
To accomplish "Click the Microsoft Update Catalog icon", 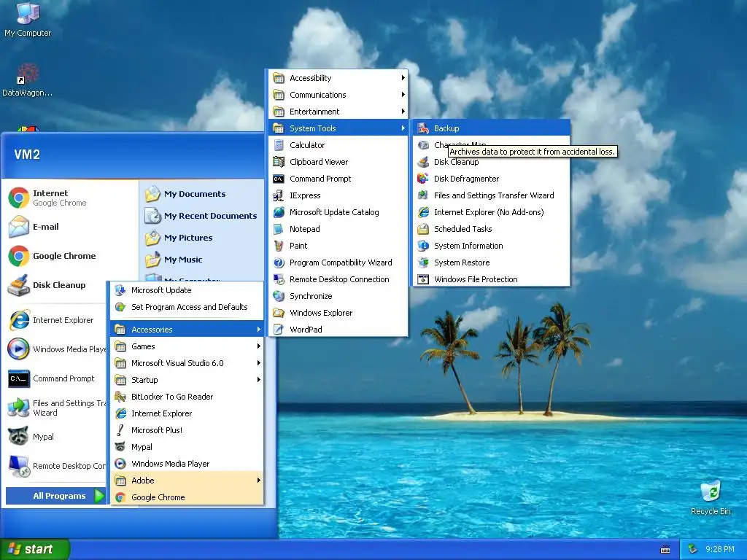I will tap(279, 212).
